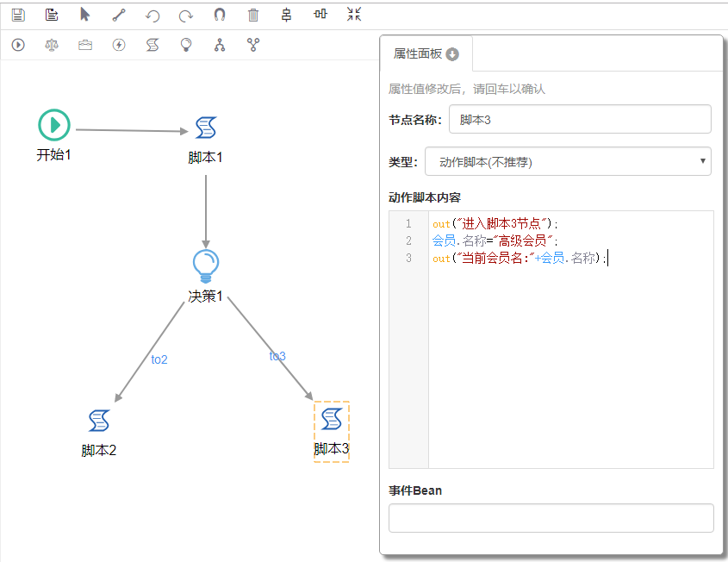Select the 开始1 start node on canvas
This screenshot has height=562, width=728.
(x=54, y=125)
